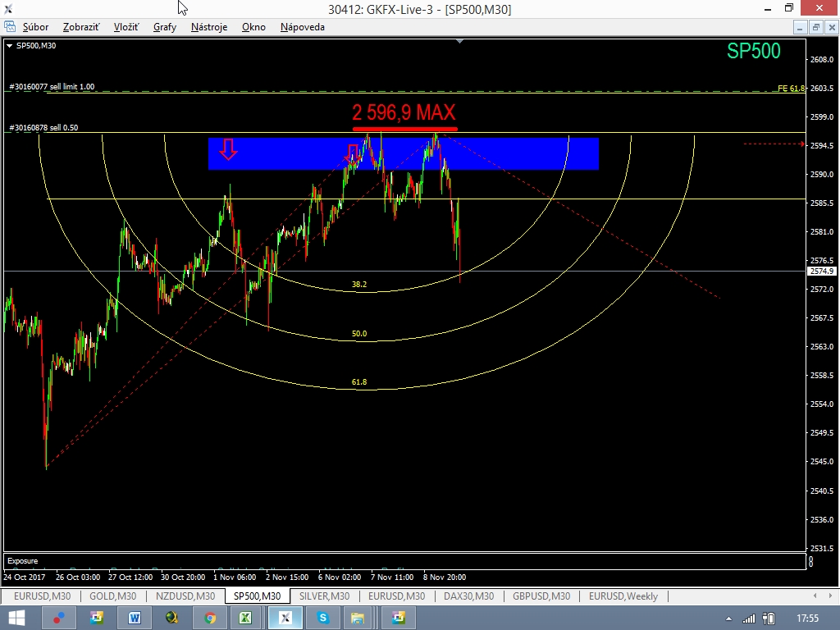The width and height of the screenshot is (840, 630).
Task: Open the Nástroje menu
Action: [x=209, y=27]
